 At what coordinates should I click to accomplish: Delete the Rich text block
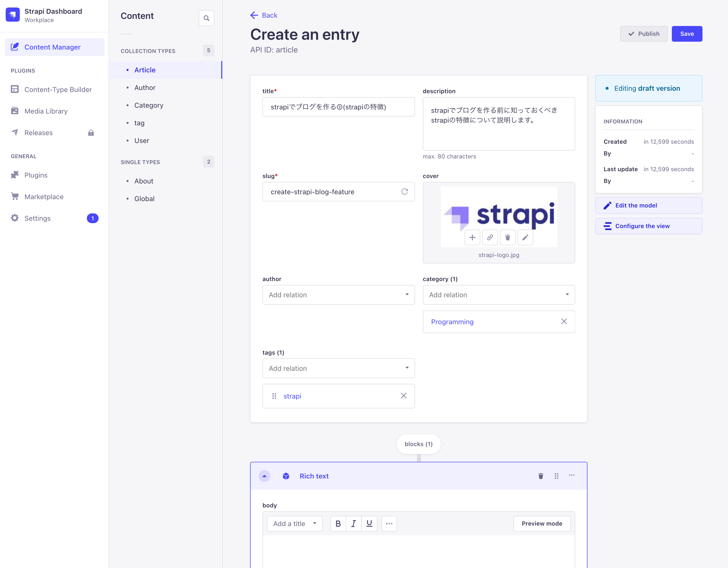pos(541,476)
